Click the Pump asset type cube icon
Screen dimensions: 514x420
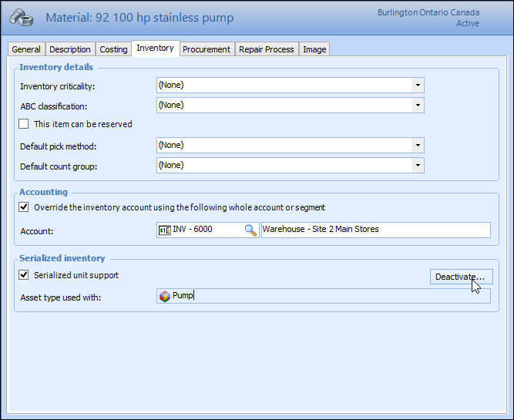pyautogui.click(x=164, y=296)
